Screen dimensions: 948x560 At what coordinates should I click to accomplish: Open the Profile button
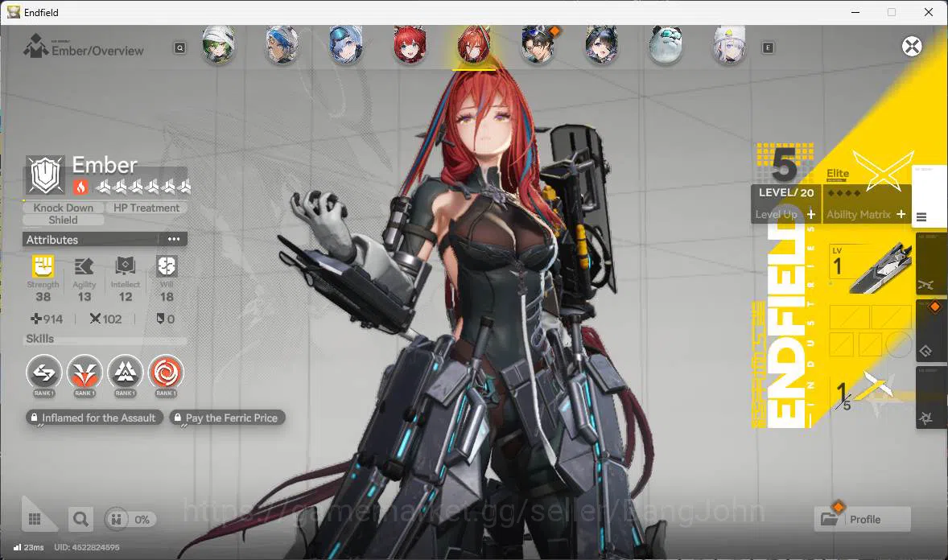point(863,519)
